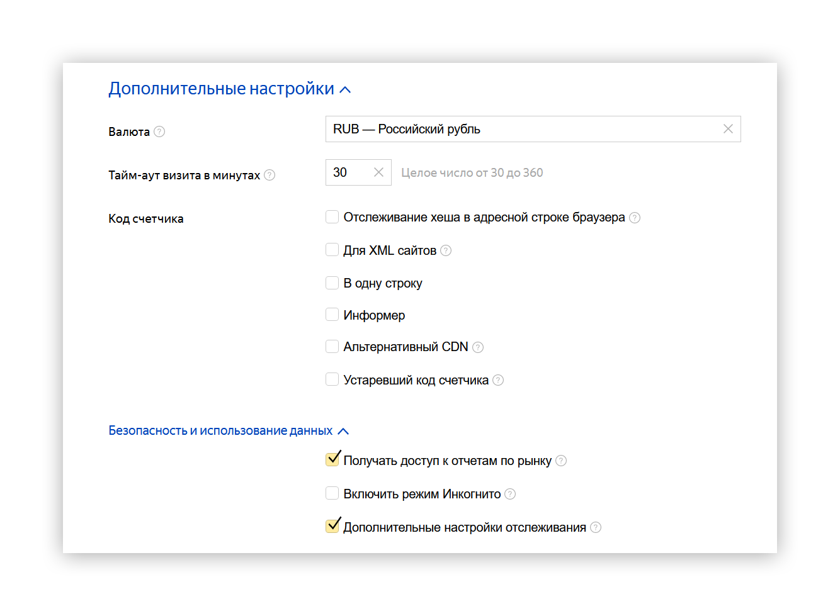The height and width of the screenshot is (616, 840).
Task: Click help icon for market reports access
Action: (x=561, y=461)
